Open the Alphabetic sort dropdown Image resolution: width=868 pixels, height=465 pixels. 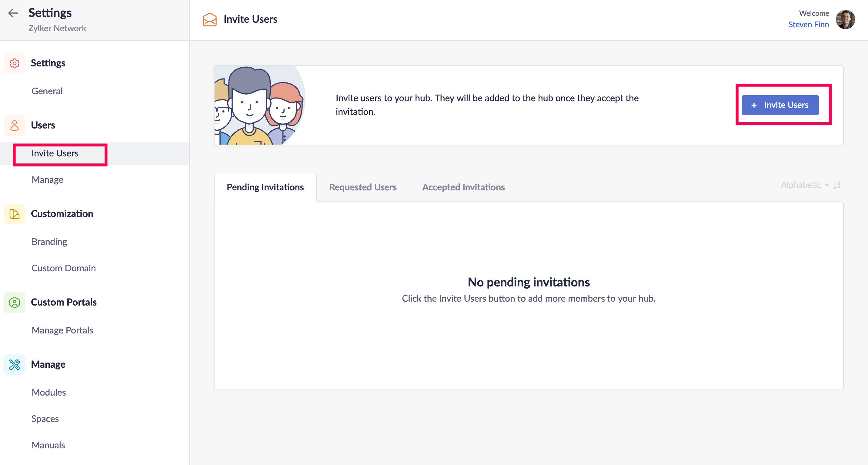click(804, 185)
